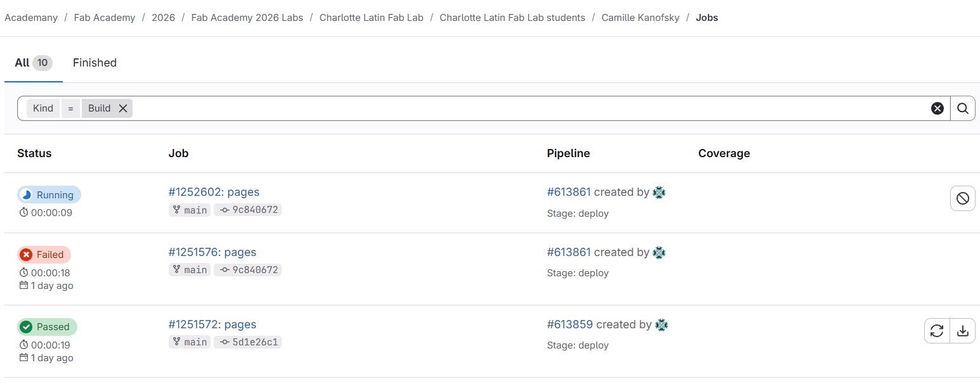This screenshot has width=980, height=384.
Task: Cancel the running pages job
Action: [962, 198]
